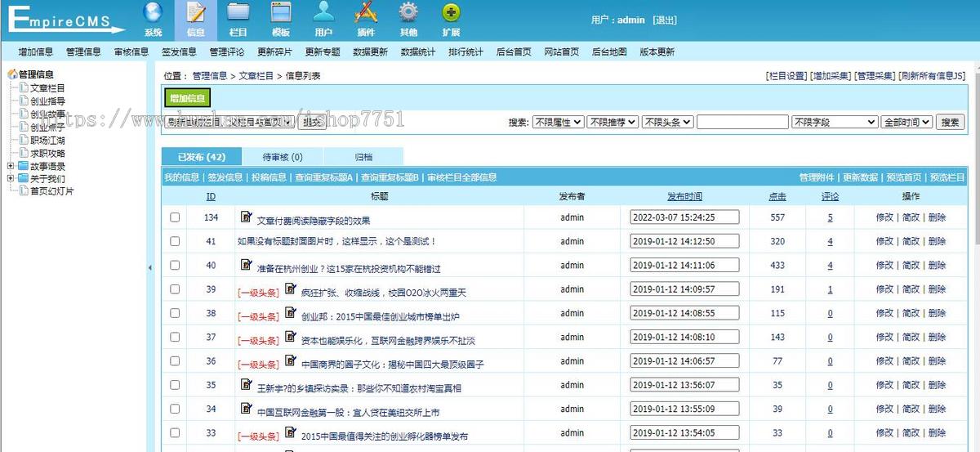
Task: Click the page icon beside 求职攻略 in tree
Action: pyautogui.click(x=24, y=153)
